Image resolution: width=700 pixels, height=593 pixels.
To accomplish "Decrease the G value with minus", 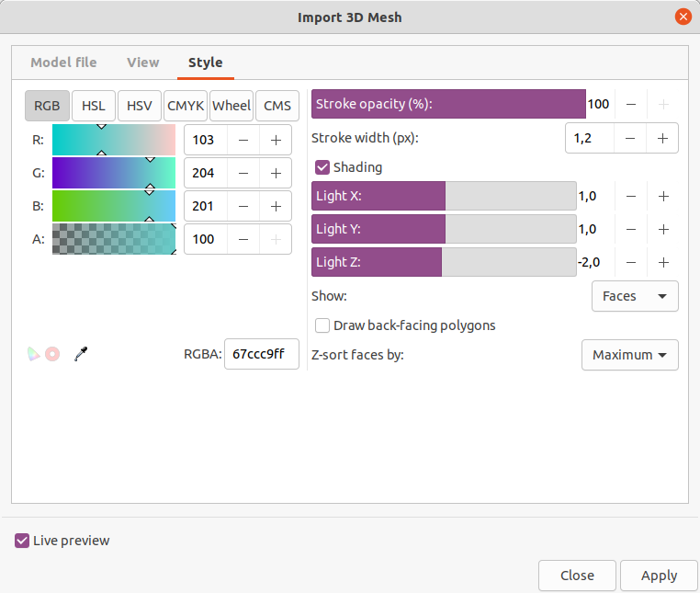I will click(243, 173).
